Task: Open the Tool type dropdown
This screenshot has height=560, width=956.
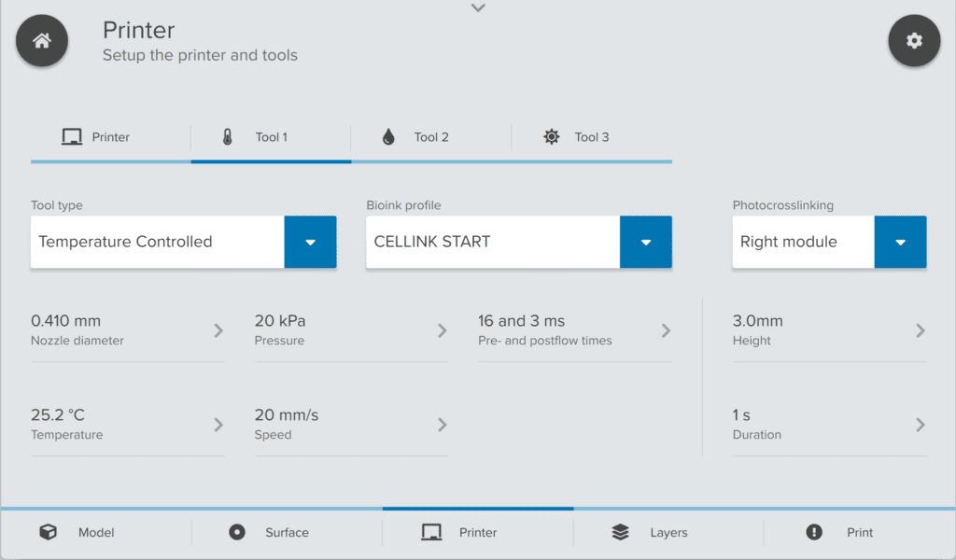Action: [311, 242]
